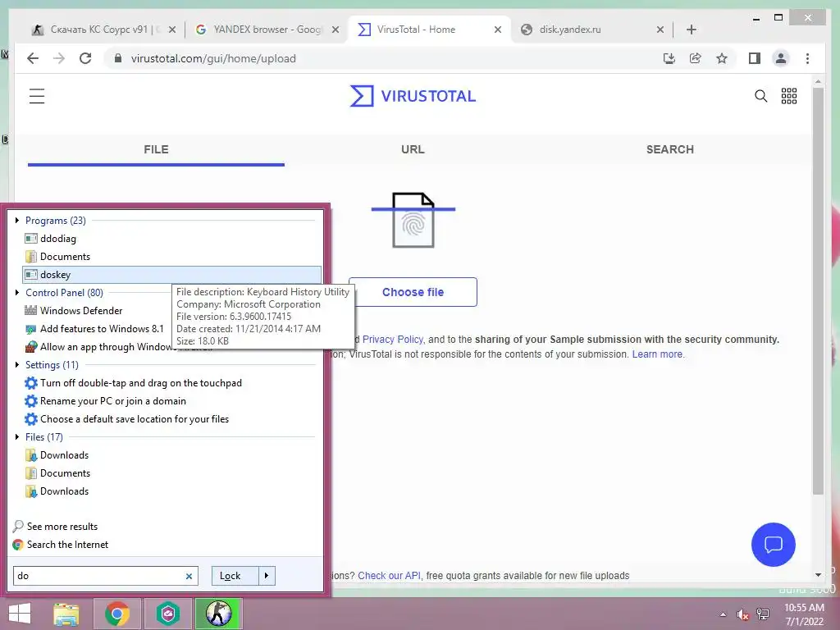Open the Privacy Policy link
840x630 pixels.
tap(393, 339)
